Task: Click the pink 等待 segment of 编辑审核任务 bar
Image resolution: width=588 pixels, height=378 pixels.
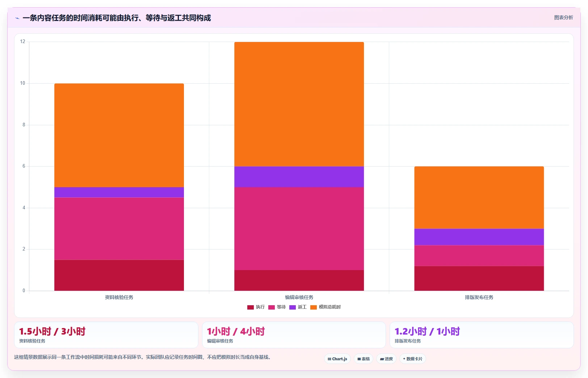Action: click(x=299, y=228)
